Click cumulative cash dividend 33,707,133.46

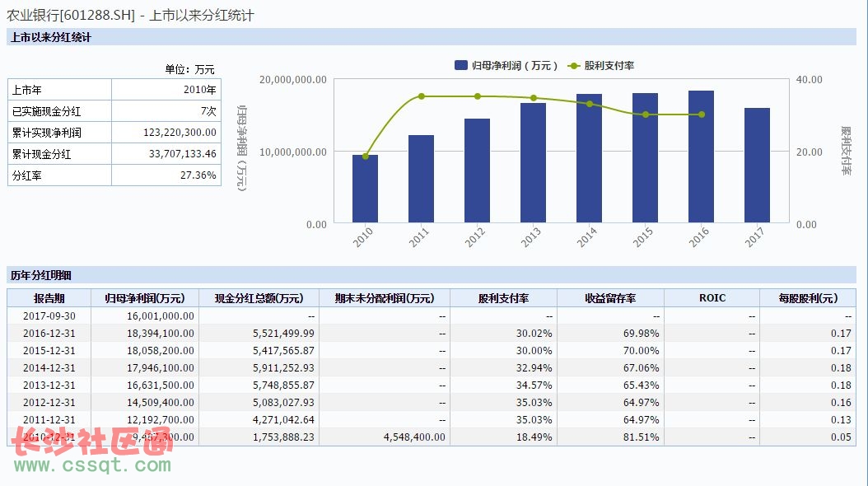pos(182,154)
